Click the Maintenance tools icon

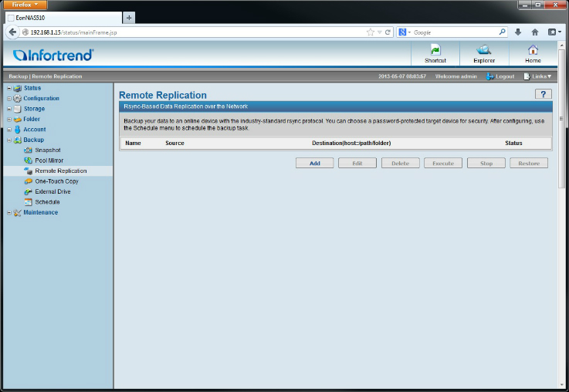18,213
